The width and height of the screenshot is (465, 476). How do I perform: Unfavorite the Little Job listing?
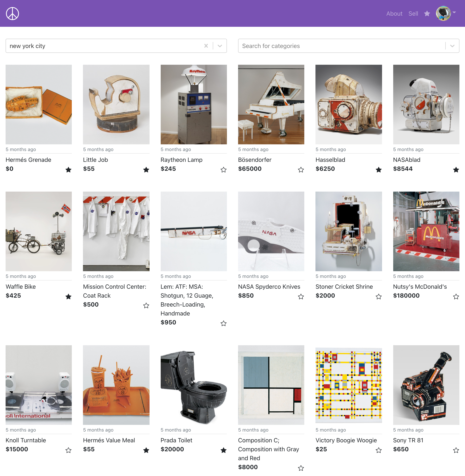(146, 169)
